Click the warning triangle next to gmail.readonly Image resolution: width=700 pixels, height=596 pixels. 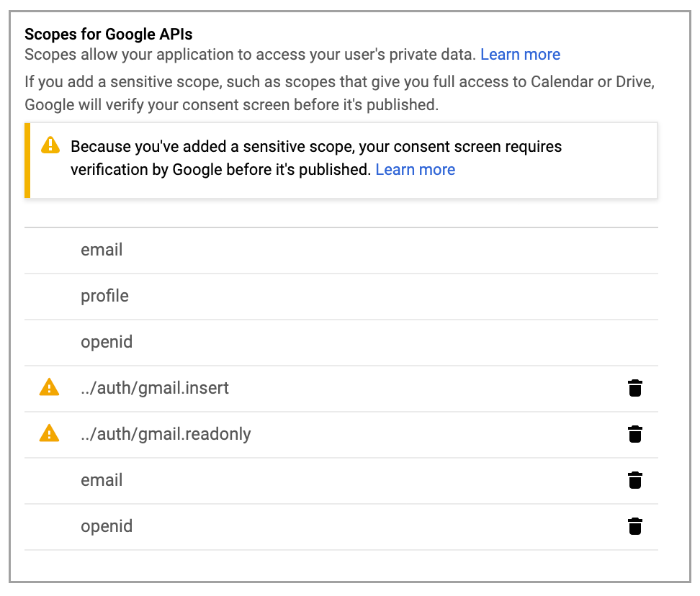click(49, 433)
